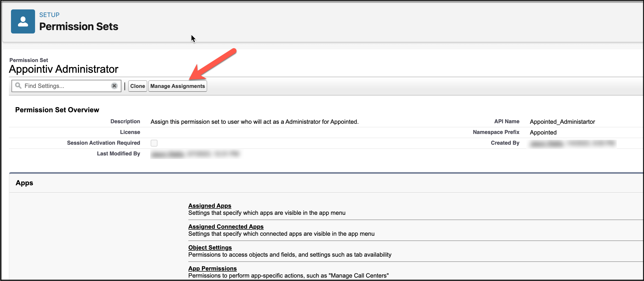The image size is (644, 281).
Task: Click the Clone button
Action: [138, 86]
